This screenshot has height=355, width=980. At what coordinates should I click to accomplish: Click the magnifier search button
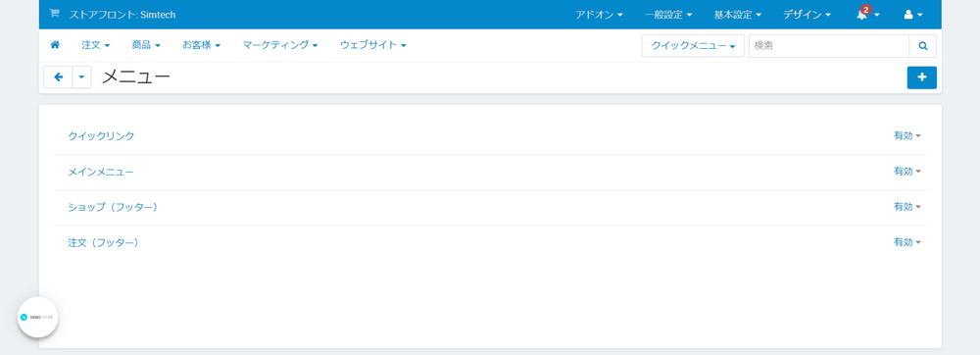[922, 46]
